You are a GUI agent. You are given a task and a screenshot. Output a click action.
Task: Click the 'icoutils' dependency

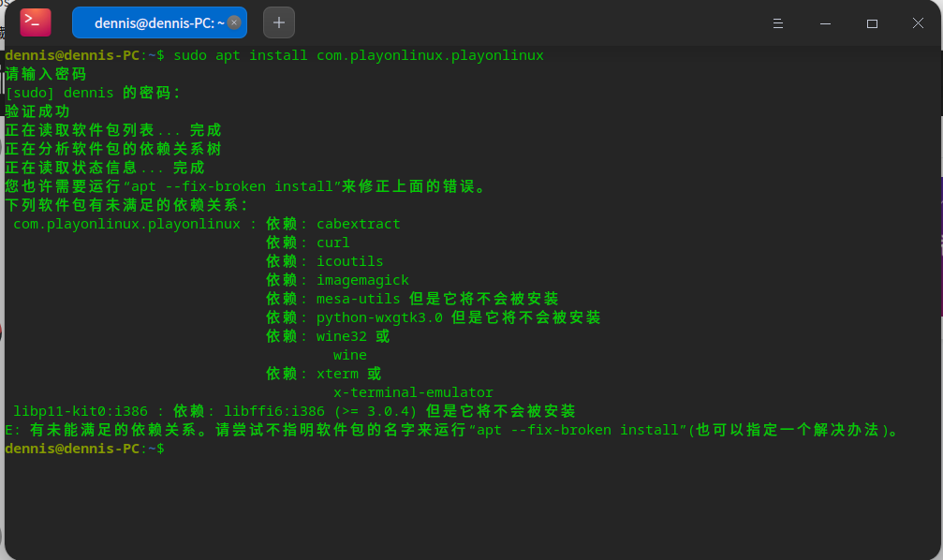350,261
